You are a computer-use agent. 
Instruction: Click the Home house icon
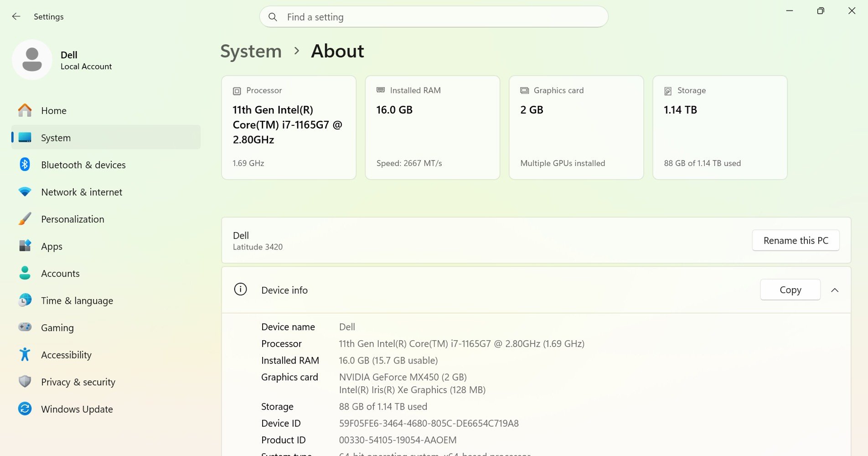(x=25, y=110)
